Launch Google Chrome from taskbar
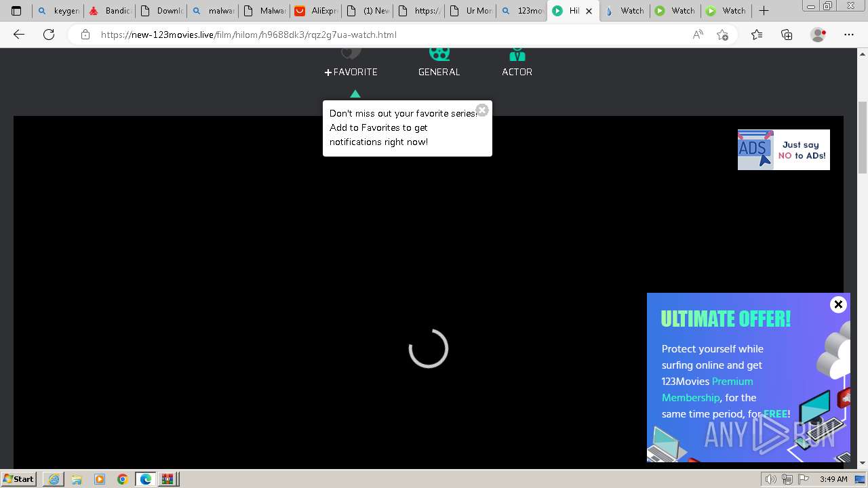This screenshot has height=488, width=868. (x=122, y=479)
